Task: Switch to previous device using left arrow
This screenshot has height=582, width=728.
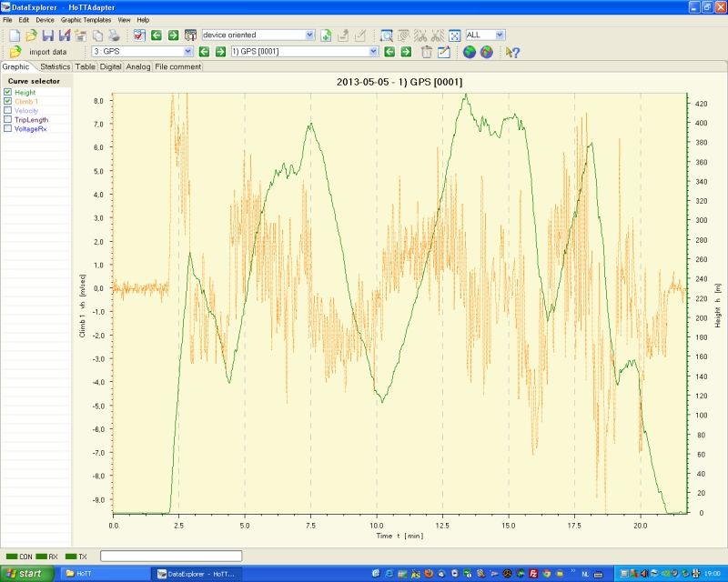Action: pos(157,35)
